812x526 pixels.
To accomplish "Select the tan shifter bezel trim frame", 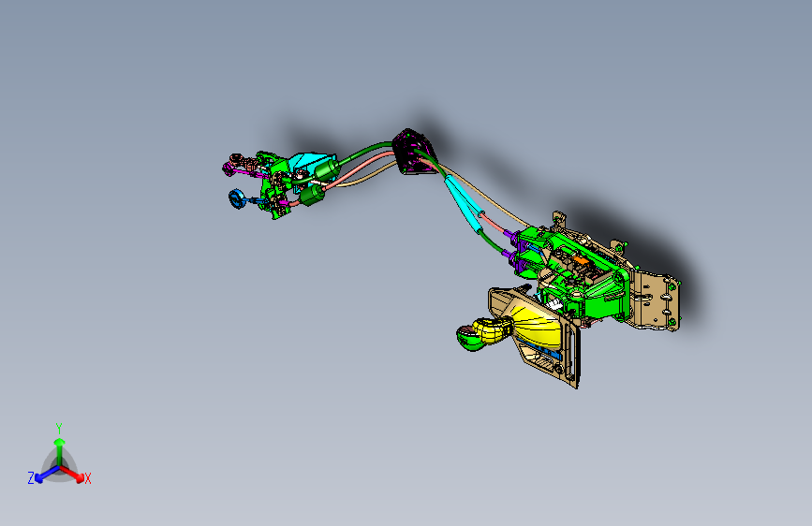I will pos(536,337).
